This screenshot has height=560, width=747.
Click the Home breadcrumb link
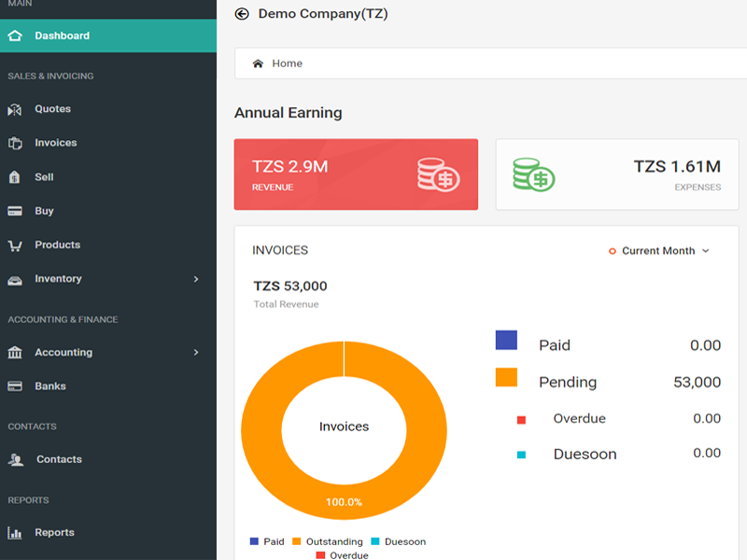[287, 63]
